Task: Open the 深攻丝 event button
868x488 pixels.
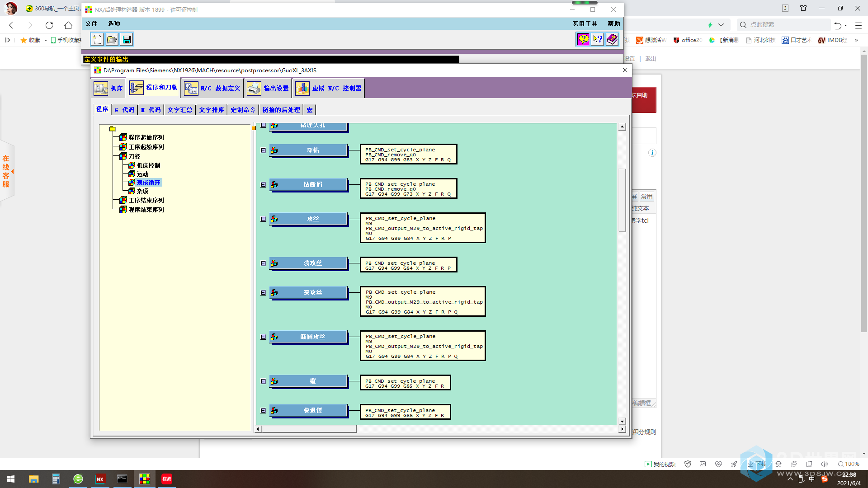Action: click(309, 293)
